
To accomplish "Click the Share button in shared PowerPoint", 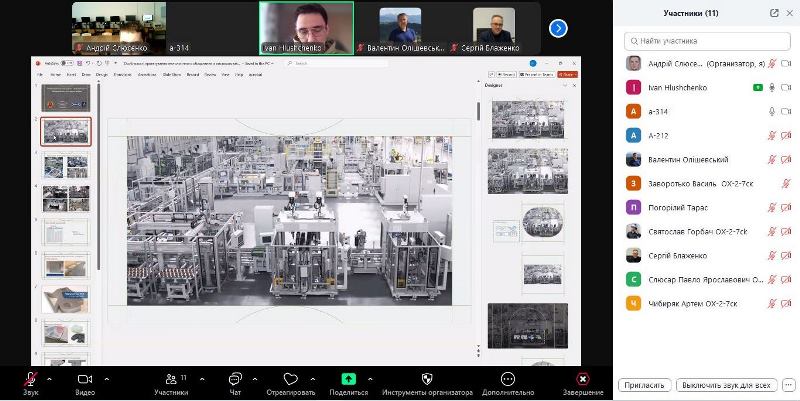I will pyautogui.click(x=567, y=74).
